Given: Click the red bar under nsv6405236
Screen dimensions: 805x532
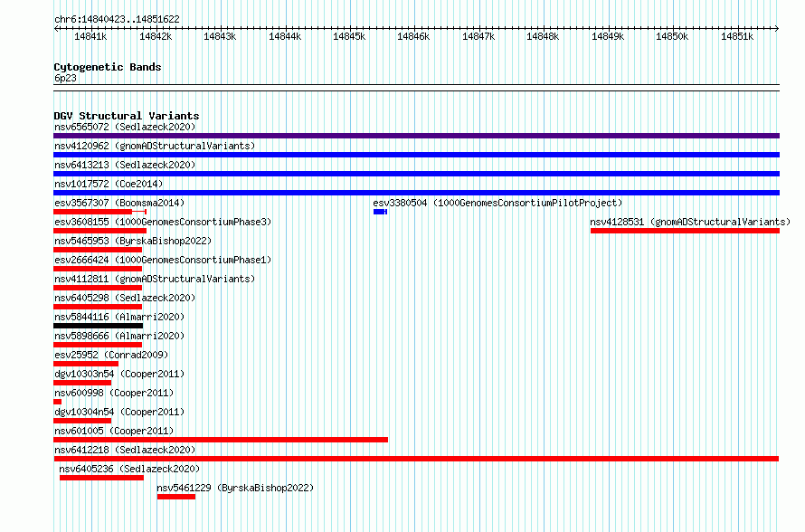Looking at the screenshot, I should (101, 478).
